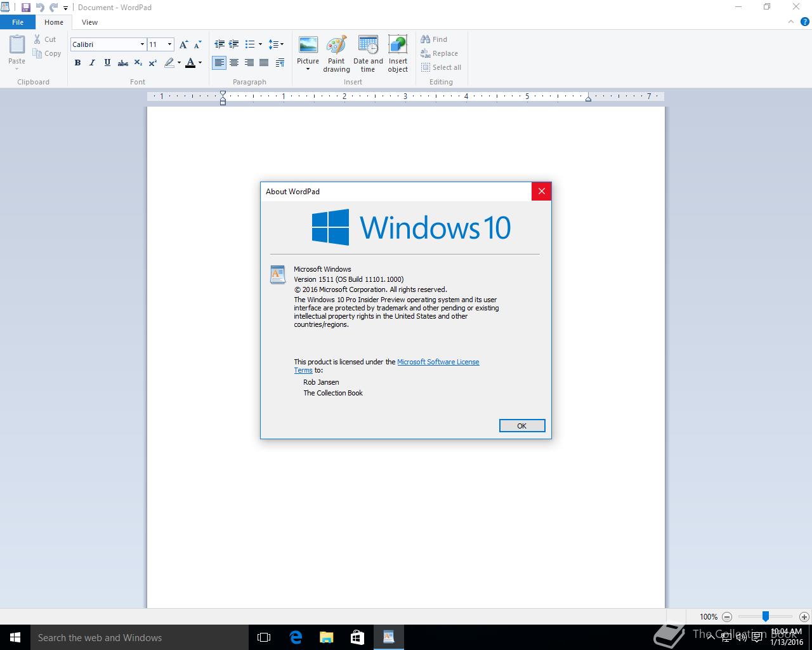812x650 pixels.
Task: Toggle Underline formatting
Action: 107,63
